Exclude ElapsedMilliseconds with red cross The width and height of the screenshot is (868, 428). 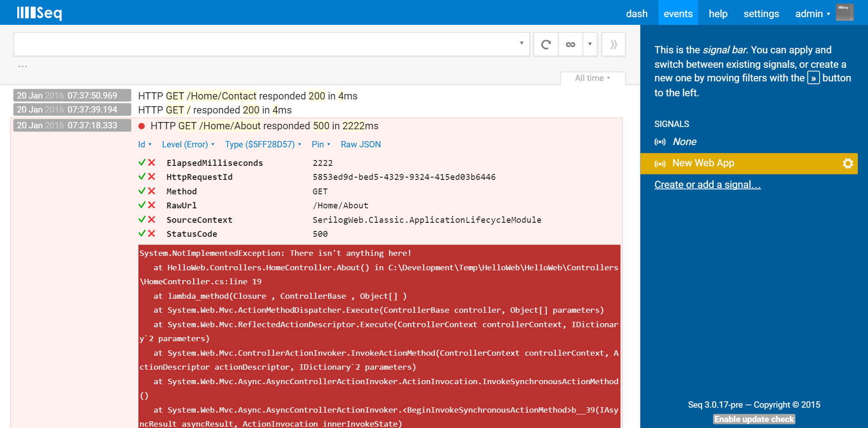coord(152,162)
